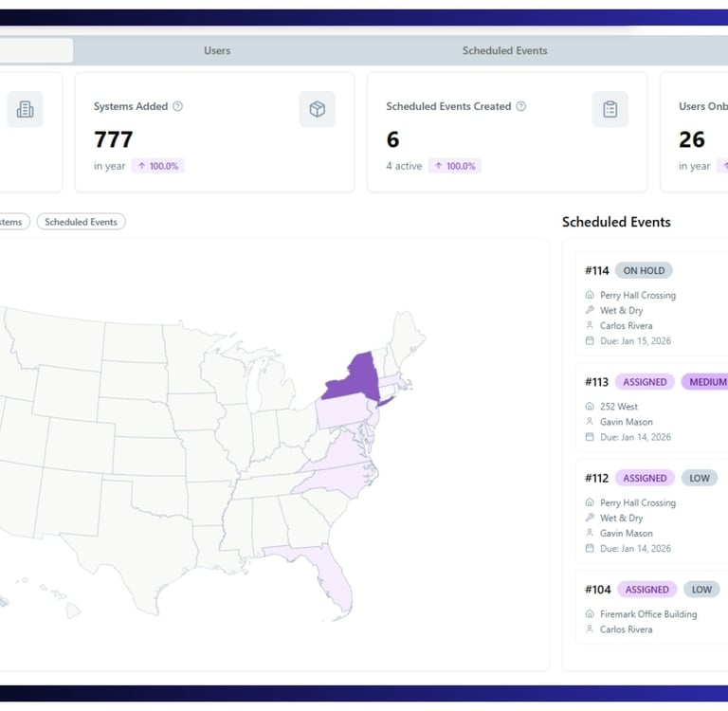The image size is (728, 711).
Task: Open Firemark Office Building event #104
Action: [x=649, y=614]
